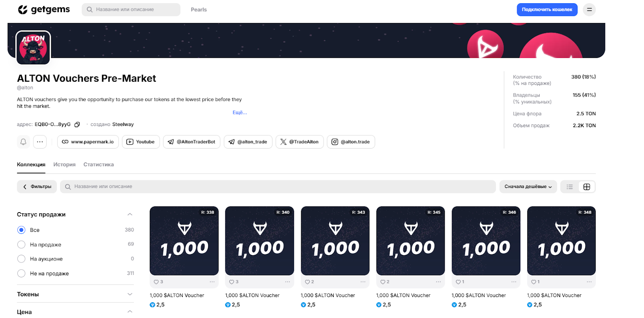Focus the collection search field
Screen dimensions: 644x318
click(x=278, y=187)
